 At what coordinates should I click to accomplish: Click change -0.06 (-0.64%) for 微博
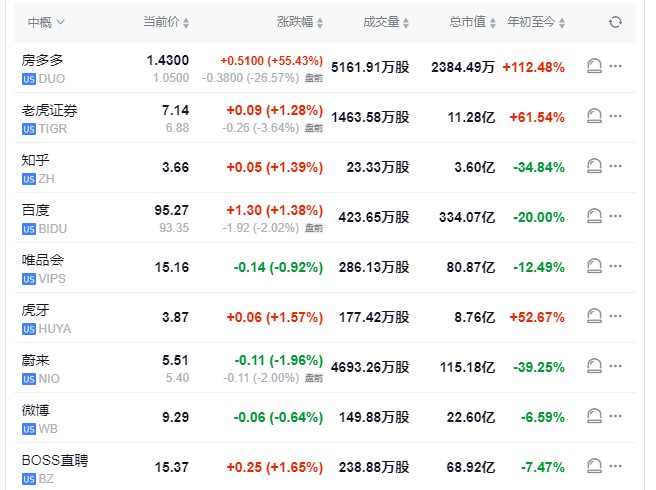pos(279,417)
